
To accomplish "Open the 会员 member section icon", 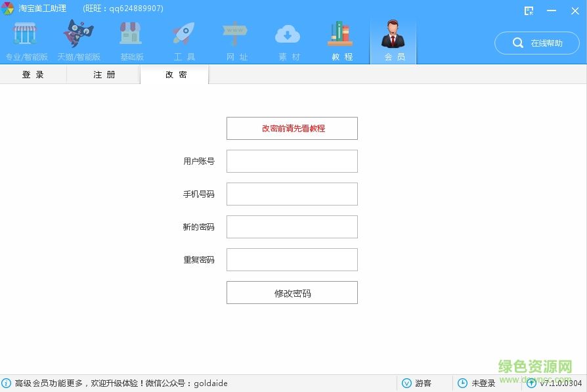I will 393,33.
